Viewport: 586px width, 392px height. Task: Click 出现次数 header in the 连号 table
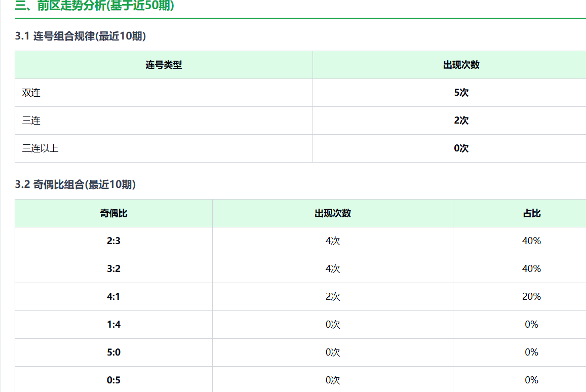coord(461,65)
